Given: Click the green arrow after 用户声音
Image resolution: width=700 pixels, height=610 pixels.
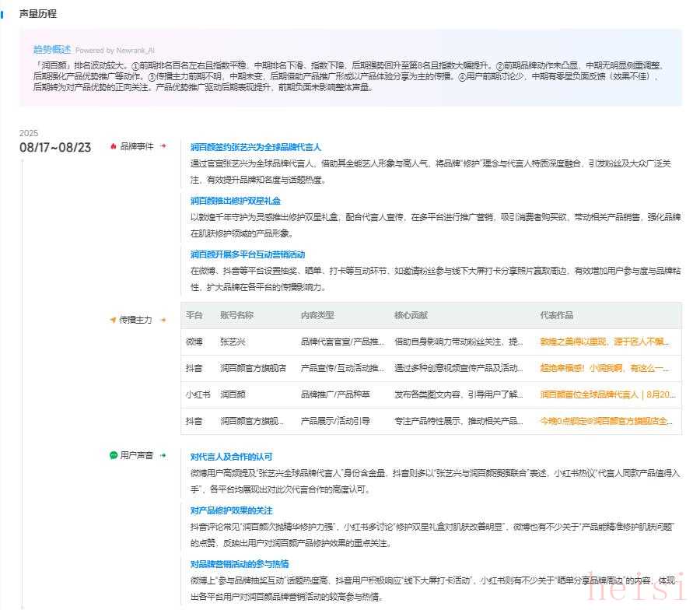Looking at the screenshot, I should tap(163, 455).
